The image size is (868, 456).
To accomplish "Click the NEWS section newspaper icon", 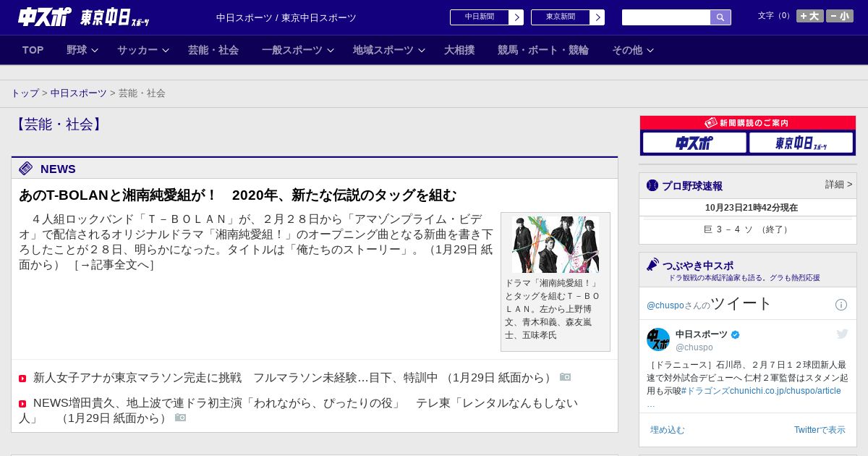I will tap(26, 169).
